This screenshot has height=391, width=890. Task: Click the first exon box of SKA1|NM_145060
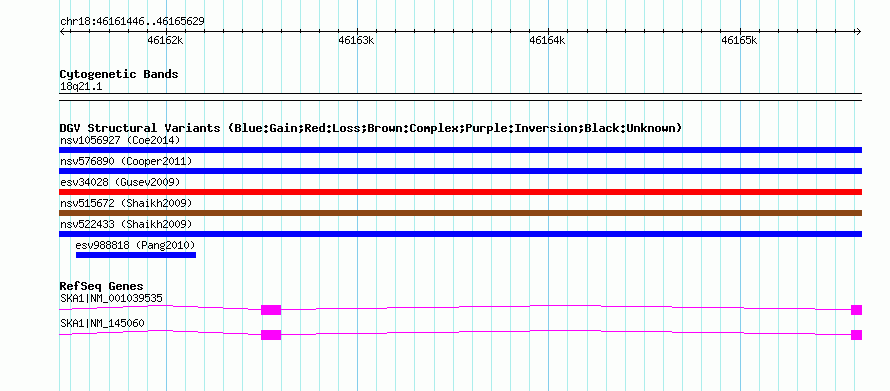pyautogui.click(x=271, y=335)
